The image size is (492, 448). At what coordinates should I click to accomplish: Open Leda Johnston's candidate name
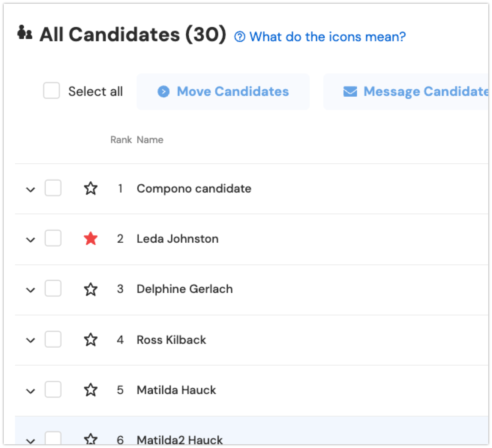pyautogui.click(x=177, y=239)
